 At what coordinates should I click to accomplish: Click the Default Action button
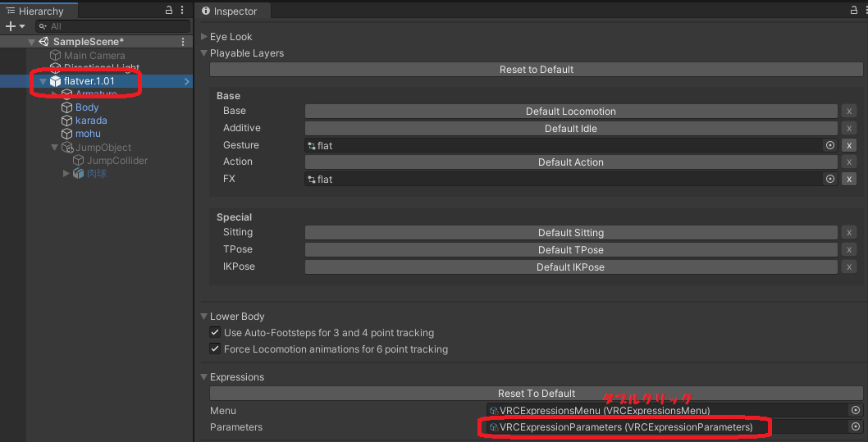click(x=571, y=162)
